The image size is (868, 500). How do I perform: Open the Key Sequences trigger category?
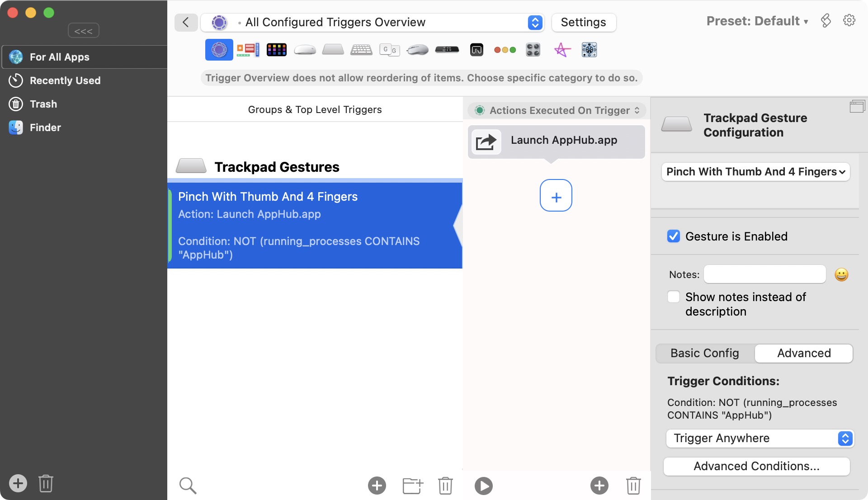pos(390,50)
